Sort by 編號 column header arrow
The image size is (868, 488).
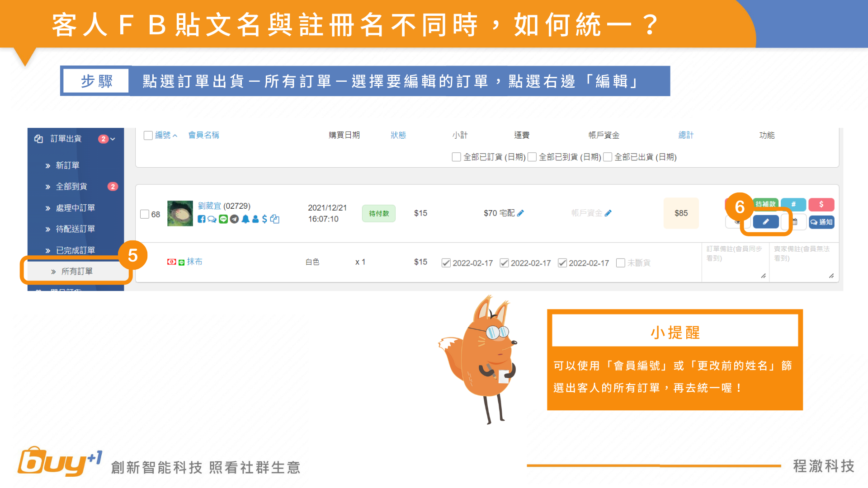[x=175, y=136]
